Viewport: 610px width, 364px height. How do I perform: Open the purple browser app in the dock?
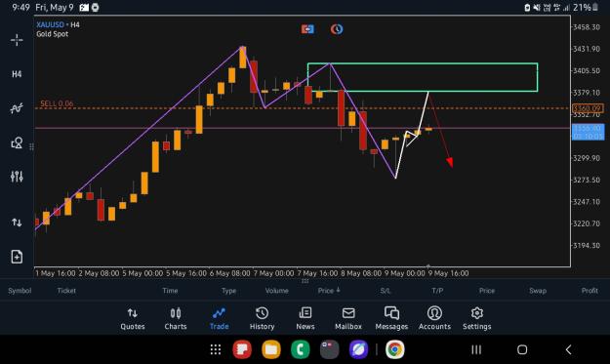click(x=359, y=349)
